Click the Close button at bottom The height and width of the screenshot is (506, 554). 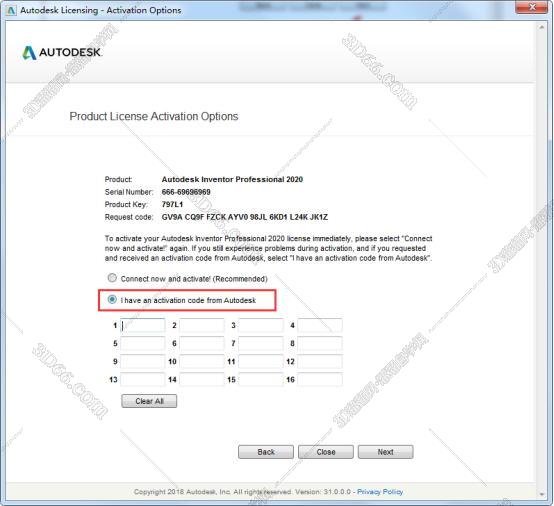326,452
